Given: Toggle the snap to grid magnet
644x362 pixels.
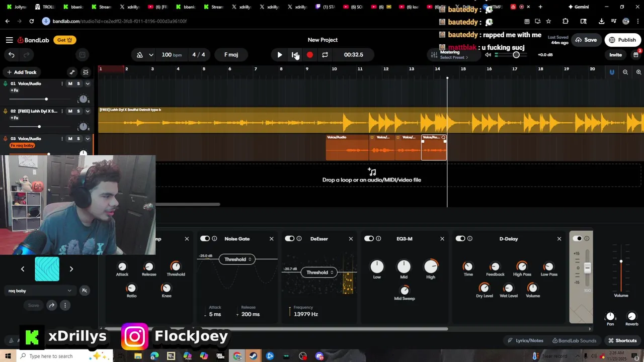Looking at the screenshot, I should [612, 72].
